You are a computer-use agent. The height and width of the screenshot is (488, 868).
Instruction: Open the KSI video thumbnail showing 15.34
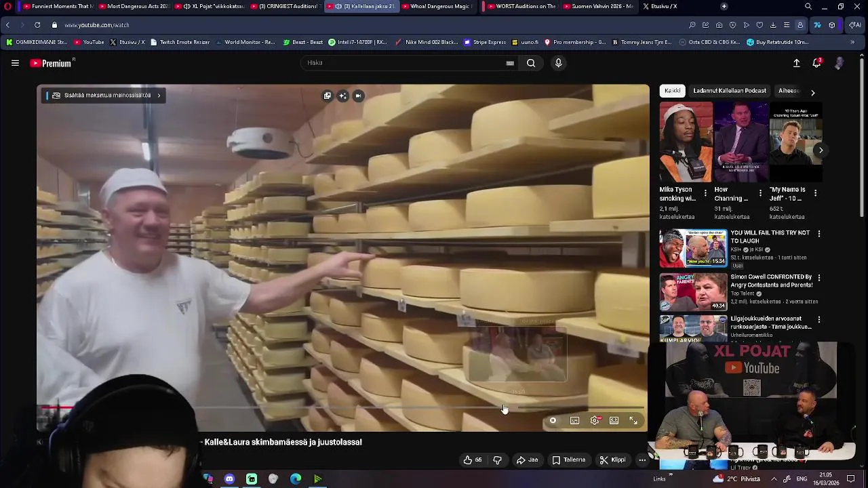pos(693,248)
